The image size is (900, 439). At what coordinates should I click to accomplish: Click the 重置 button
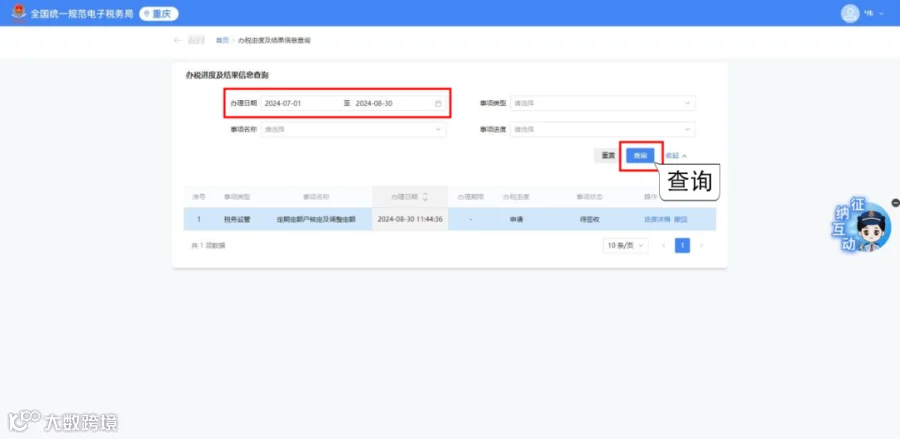(608, 156)
